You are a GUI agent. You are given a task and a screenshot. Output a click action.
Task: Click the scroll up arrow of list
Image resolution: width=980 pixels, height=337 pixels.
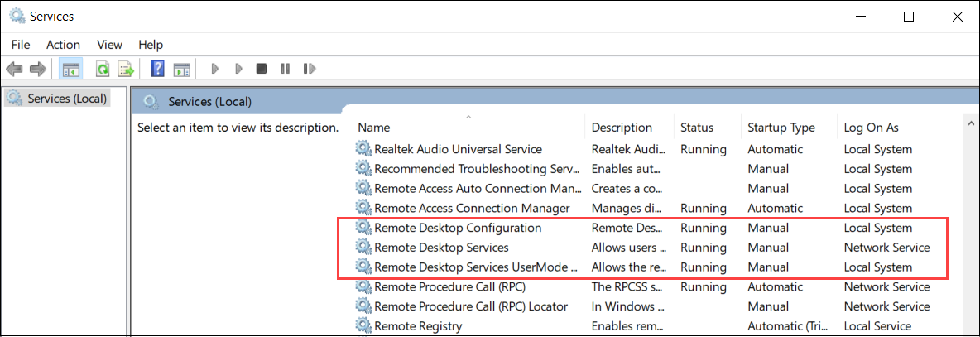coord(972,124)
